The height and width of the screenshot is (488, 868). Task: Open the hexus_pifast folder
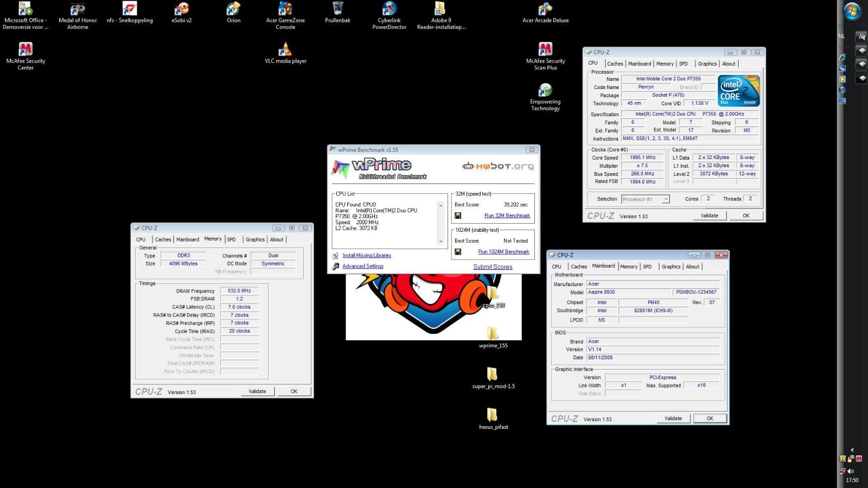click(x=493, y=419)
